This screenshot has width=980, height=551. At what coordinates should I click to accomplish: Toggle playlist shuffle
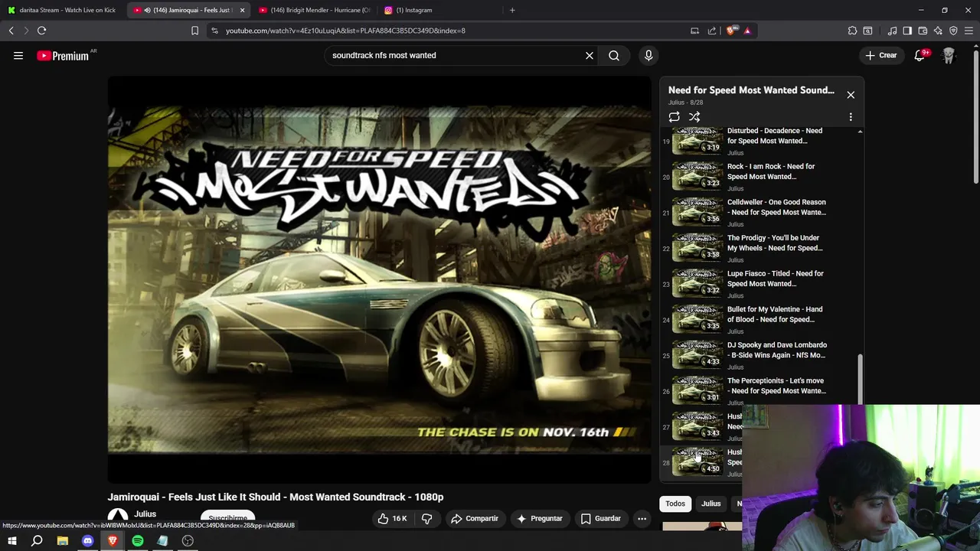pos(694,117)
